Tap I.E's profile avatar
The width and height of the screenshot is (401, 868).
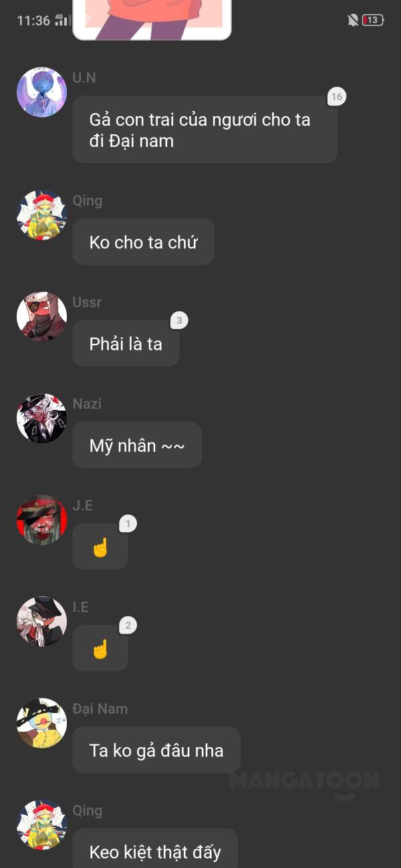pos(41,622)
